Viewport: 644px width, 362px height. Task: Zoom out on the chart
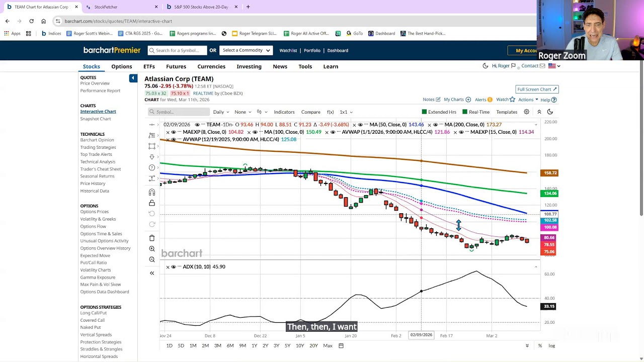click(x=152, y=259)
